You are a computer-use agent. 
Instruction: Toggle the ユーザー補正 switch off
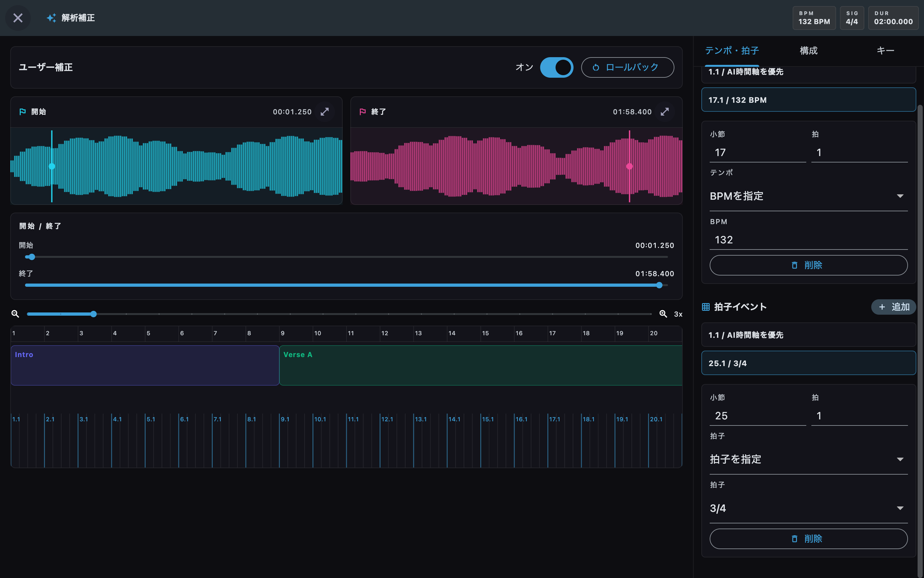556,67
